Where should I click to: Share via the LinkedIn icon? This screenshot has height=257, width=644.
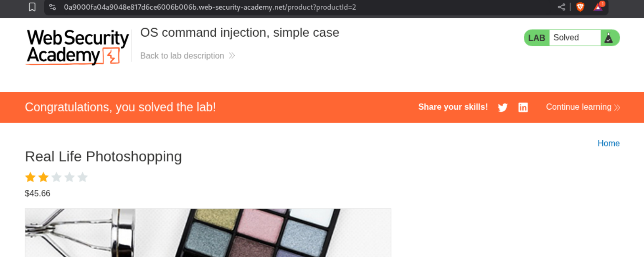(x=523, y=108)
